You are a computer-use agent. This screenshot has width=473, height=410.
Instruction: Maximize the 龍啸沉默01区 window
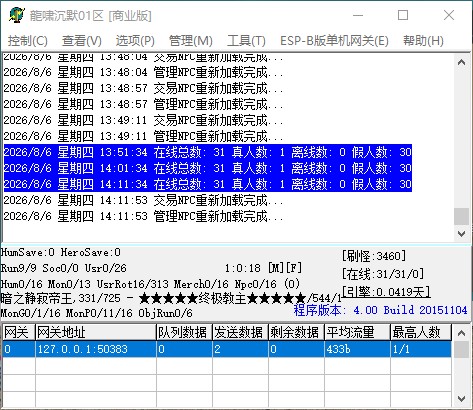[x=403, y=15]
